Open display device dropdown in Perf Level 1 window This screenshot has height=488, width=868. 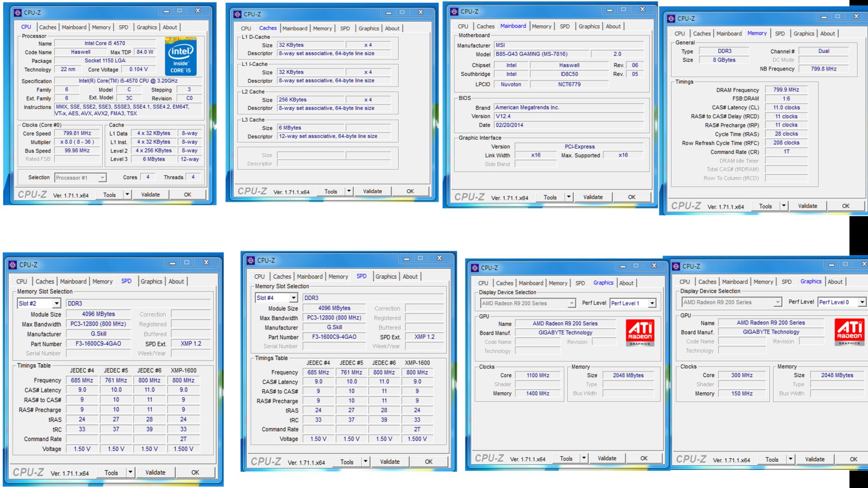pos(572,303)
